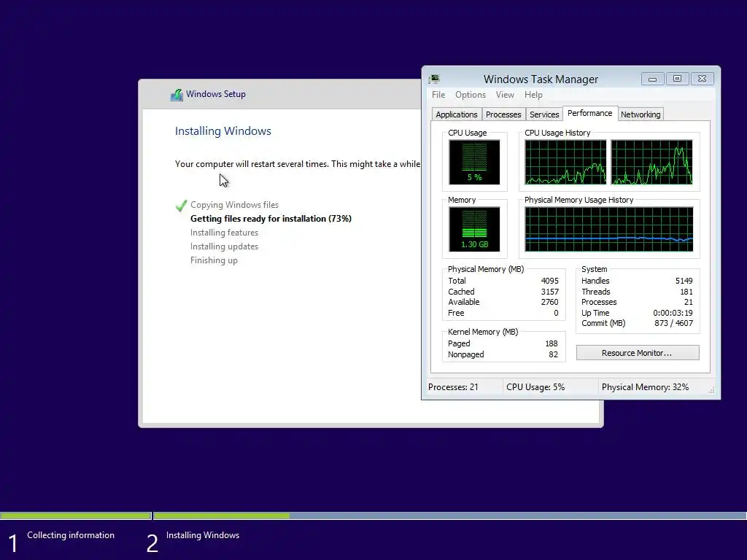This screenshot has width=747, height=560.
Task: Click the Memory 1.30 GB gauge
Action: pos(474,229)
